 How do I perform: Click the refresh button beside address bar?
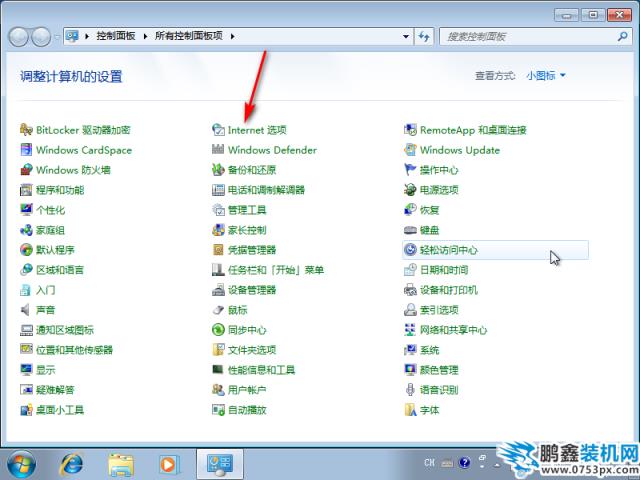(424, 37)
